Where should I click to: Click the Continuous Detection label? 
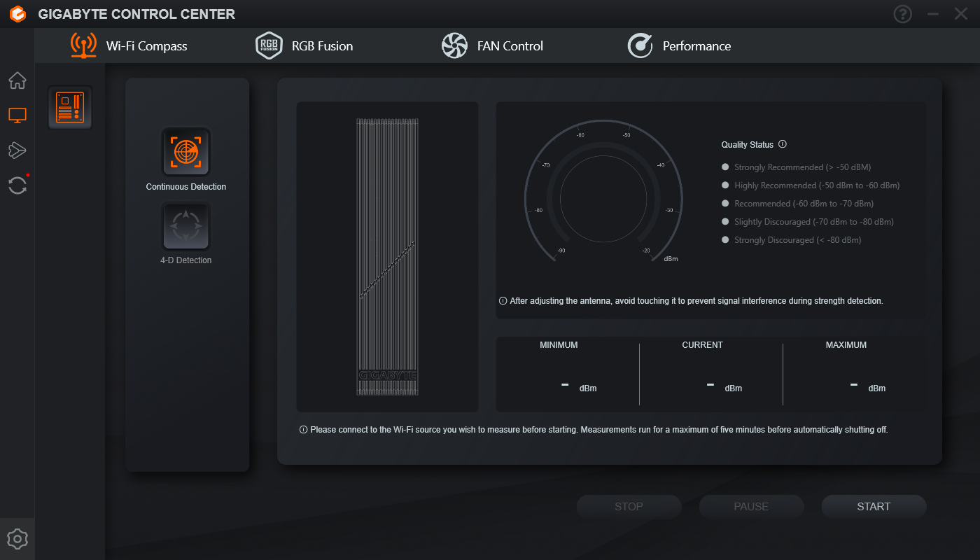tap(186, 187)
